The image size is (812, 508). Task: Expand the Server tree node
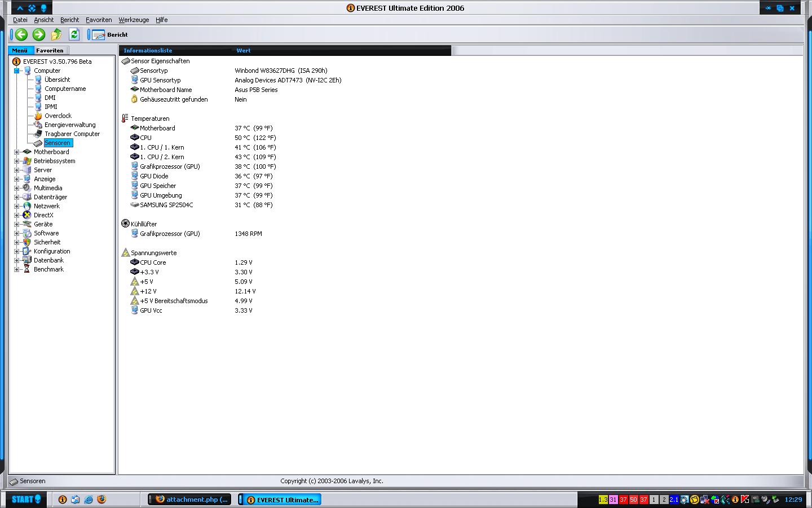pyautogui.click(x=17, y=170)
